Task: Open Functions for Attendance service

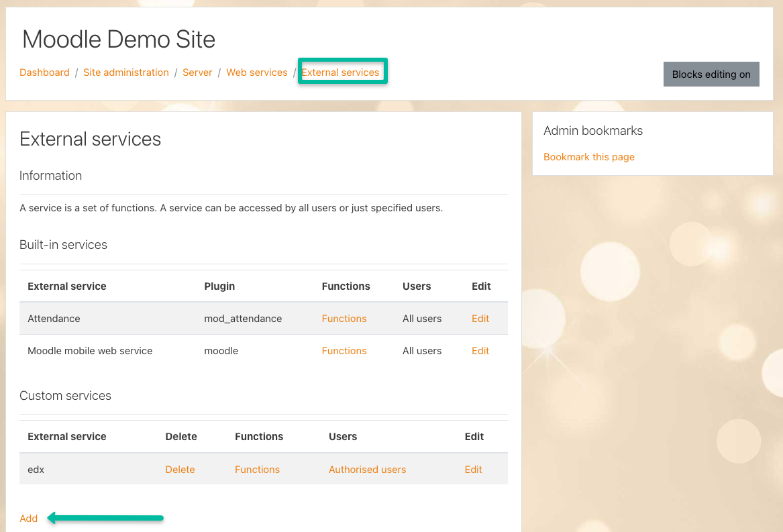Action: 344,319
